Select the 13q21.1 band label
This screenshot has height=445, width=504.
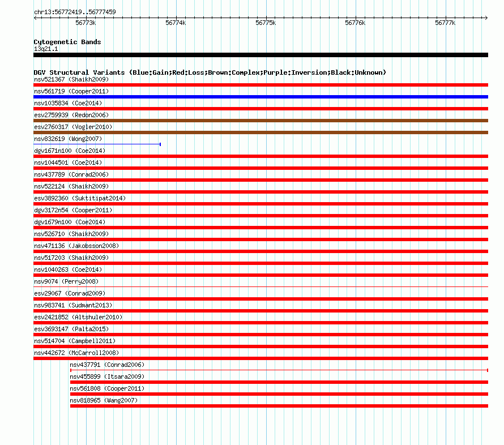tap(46, 49)
